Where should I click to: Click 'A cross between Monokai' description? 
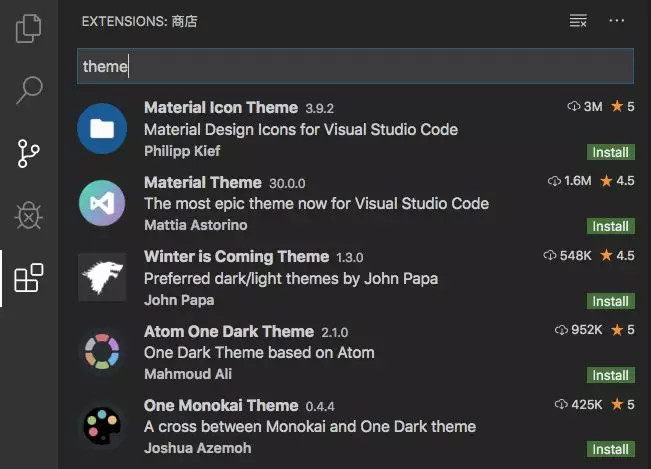(310, 427)
